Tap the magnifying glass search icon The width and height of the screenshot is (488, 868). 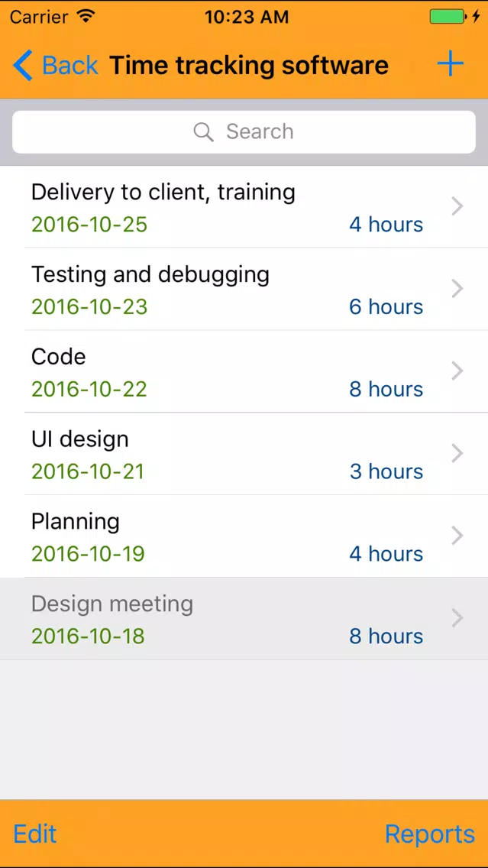pos(203,131)
